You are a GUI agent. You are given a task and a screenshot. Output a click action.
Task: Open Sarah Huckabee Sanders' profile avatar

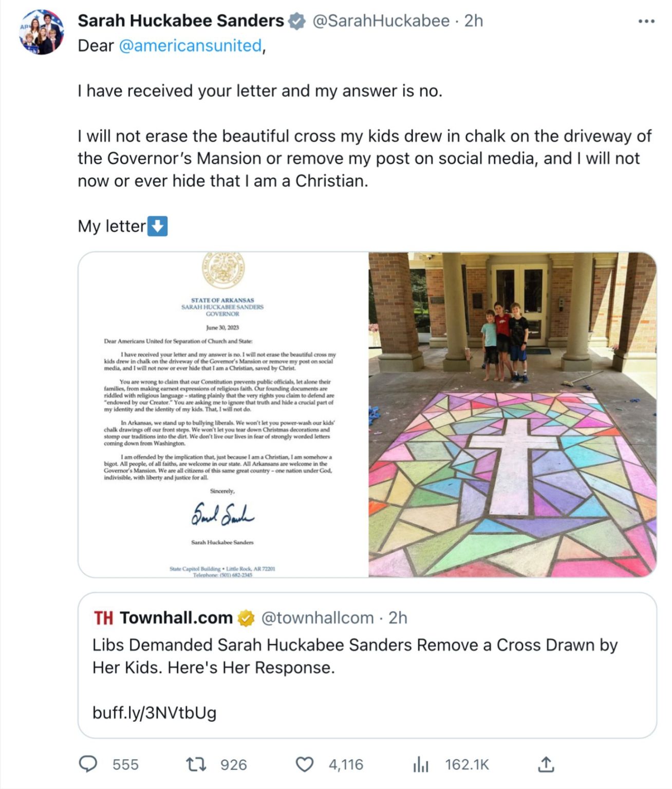click(42, 32)
